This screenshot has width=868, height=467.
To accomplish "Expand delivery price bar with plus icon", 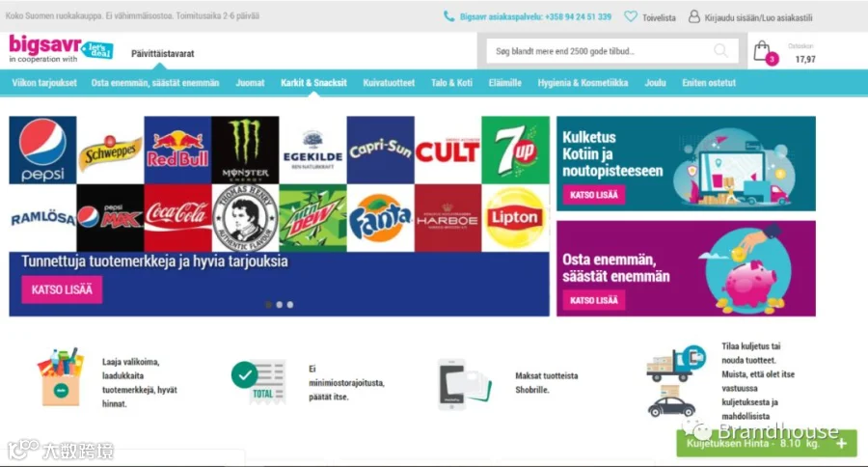I will (x=842, y=444).
